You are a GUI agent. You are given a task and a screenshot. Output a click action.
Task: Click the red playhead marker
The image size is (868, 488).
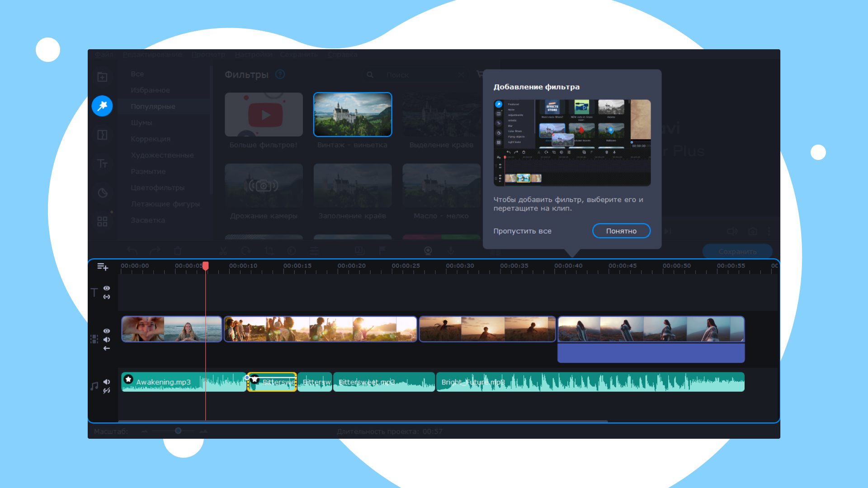pyautogui.click(x=206, y=266)
